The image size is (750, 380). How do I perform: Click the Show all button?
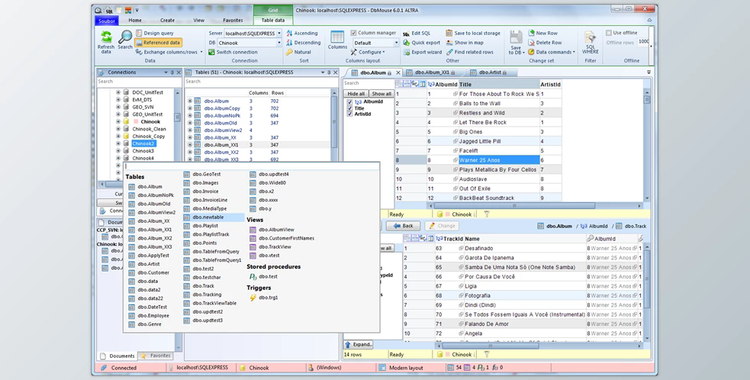point(382,94)
